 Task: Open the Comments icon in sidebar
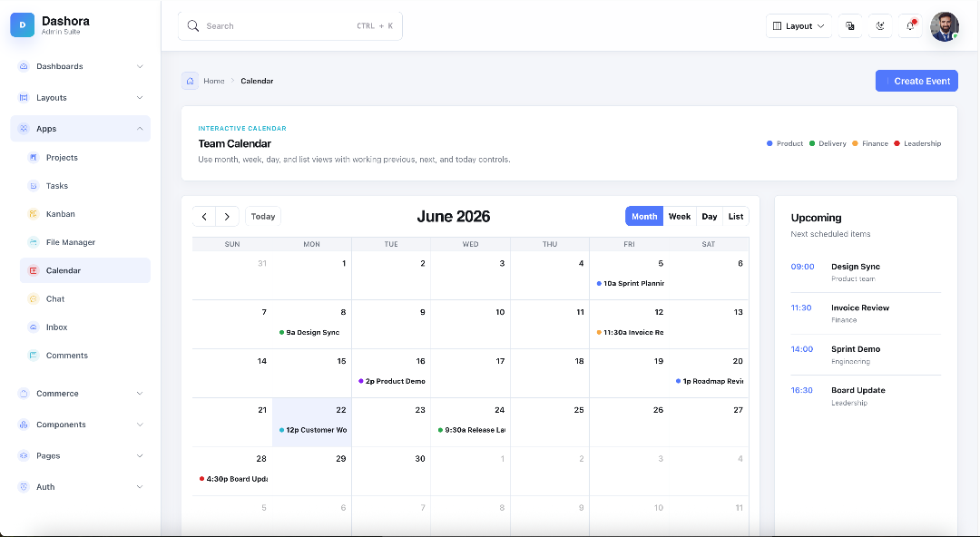point(34,355)
